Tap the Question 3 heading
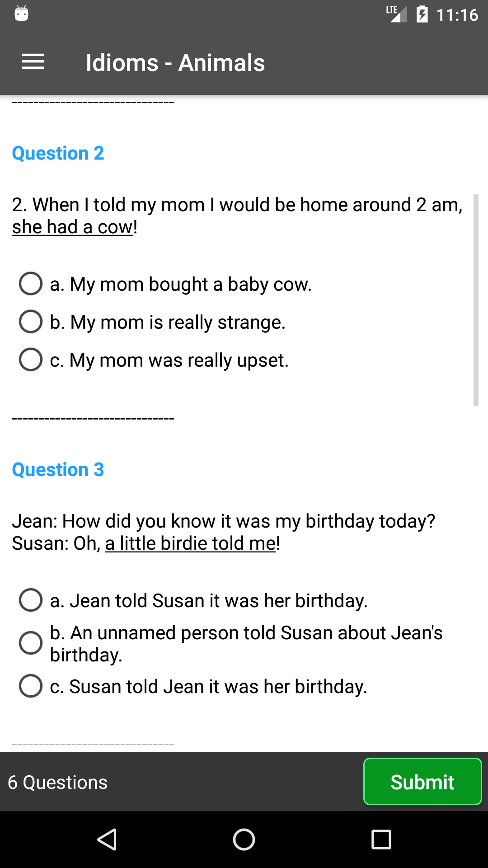Screen dimensions: 488x868 (58, 470)
